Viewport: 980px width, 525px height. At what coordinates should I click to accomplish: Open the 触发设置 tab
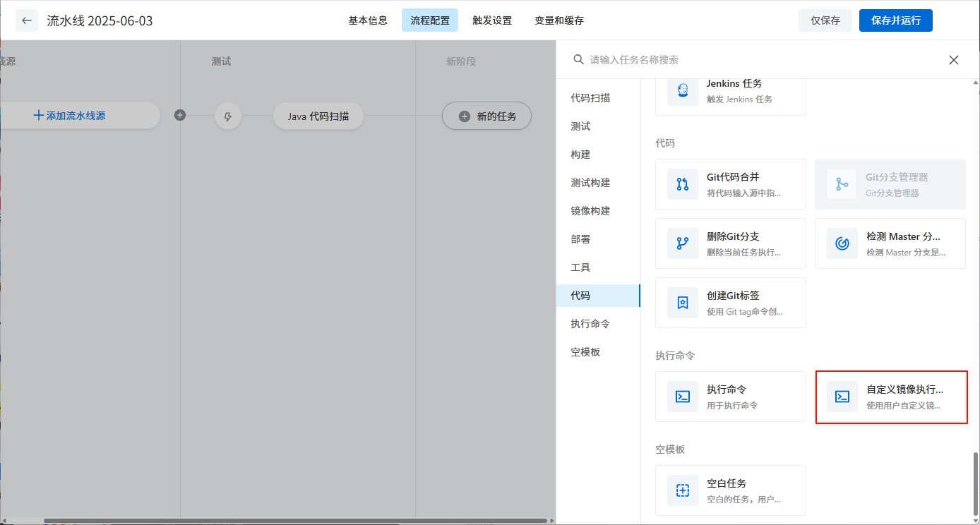492,20
